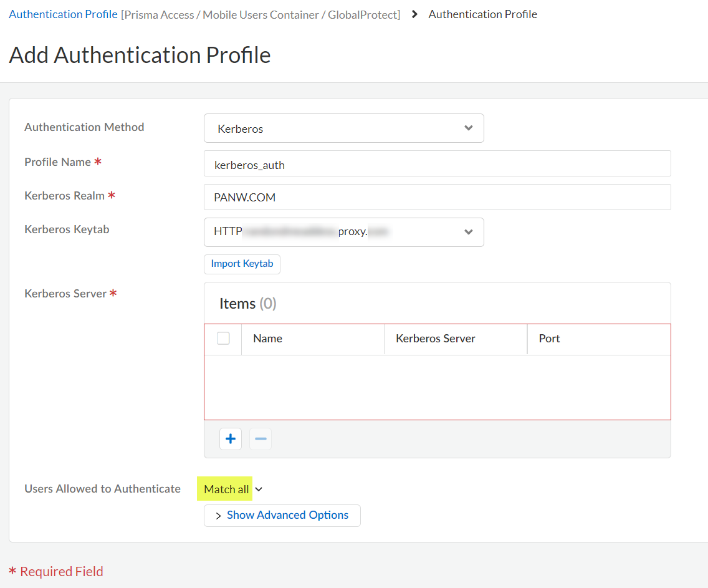Click the Items (0) table heading
708x588 pixels.
[x=247, y=304]
